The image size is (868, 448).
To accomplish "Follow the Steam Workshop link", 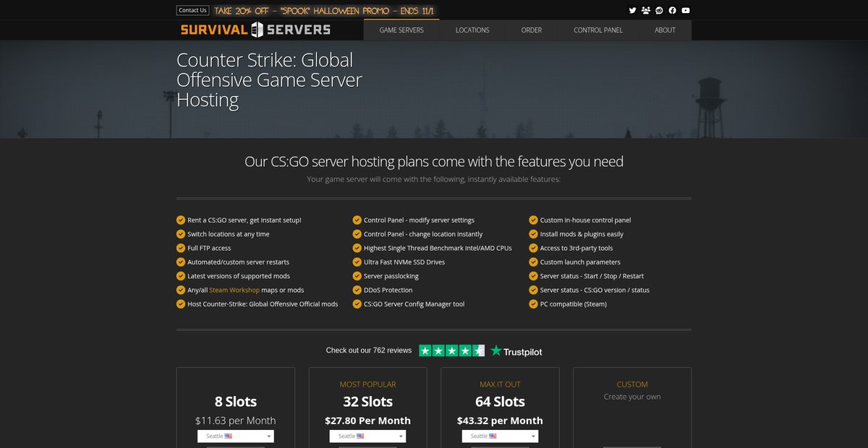I will click(x=234, y=290).
